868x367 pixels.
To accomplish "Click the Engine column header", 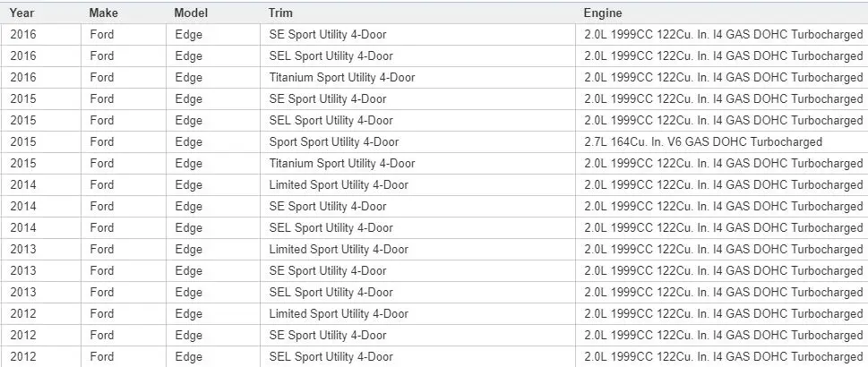I will [x=603, y=13].
